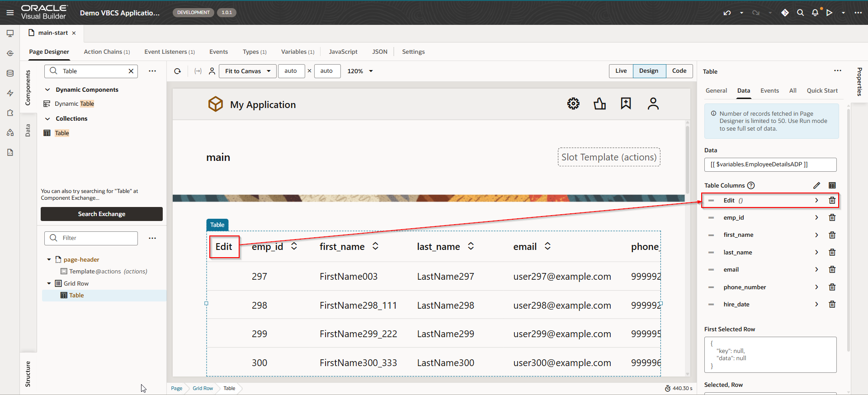This screenshot has width=868, height=395.
Task: Collapse the Dynamic Components section
Action: coord(47,89)
